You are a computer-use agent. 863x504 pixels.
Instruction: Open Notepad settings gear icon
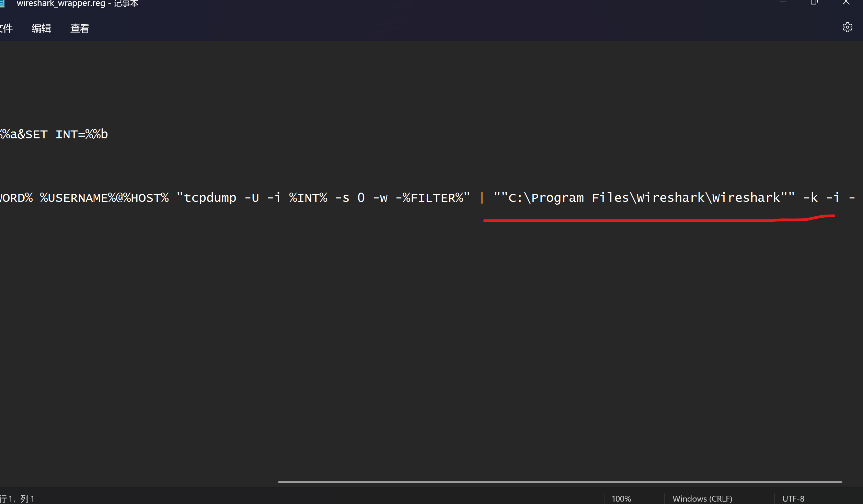pyautogui.click(x=847, y=27)
